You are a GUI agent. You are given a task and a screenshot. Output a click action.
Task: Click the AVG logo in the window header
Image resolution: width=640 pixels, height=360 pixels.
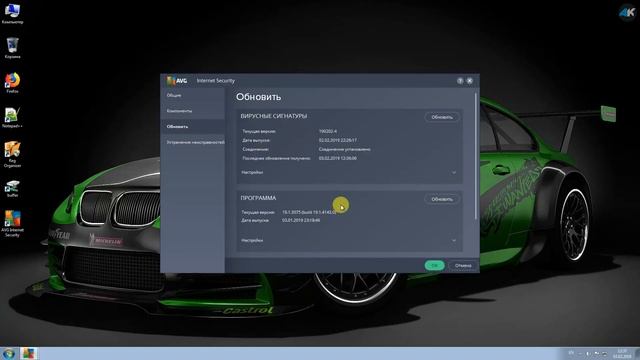pos(177,80)
